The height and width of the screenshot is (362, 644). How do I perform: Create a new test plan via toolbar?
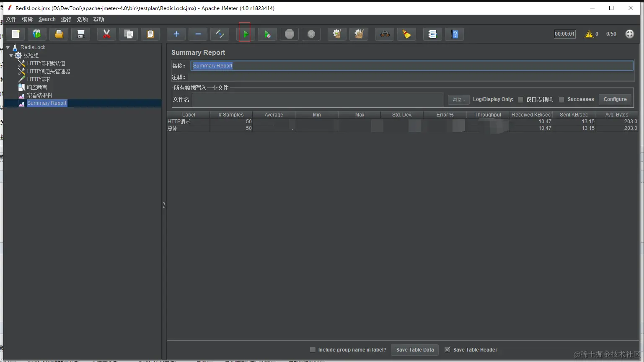tap(16, 34)
